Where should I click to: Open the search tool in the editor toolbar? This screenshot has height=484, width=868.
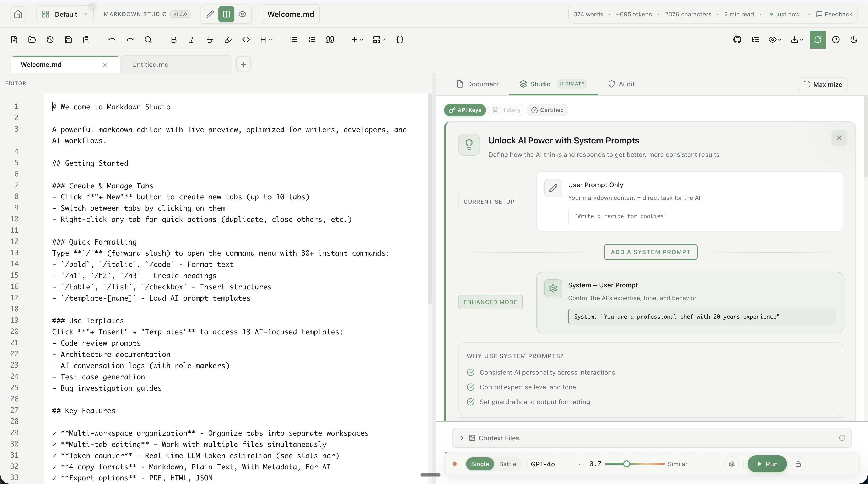tap(149, 40)
